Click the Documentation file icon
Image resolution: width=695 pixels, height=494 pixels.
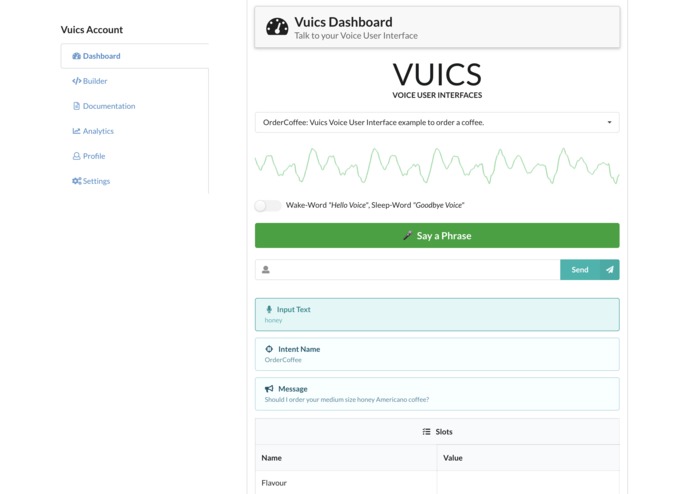click(x=76, y=106)
